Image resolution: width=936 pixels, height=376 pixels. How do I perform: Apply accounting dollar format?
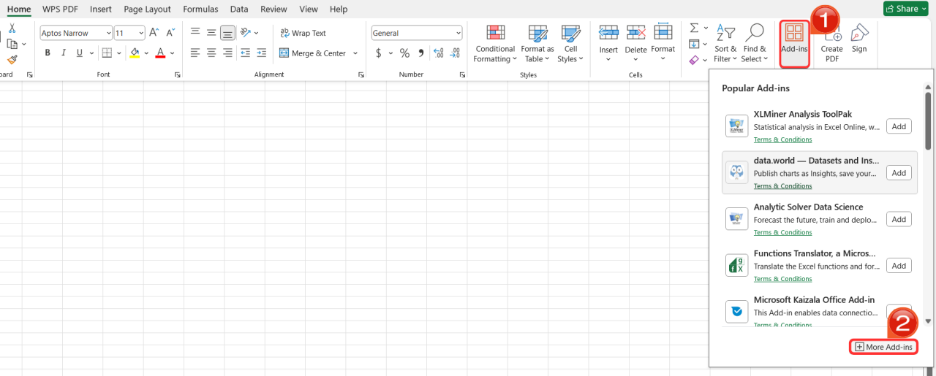coord(378,53)
